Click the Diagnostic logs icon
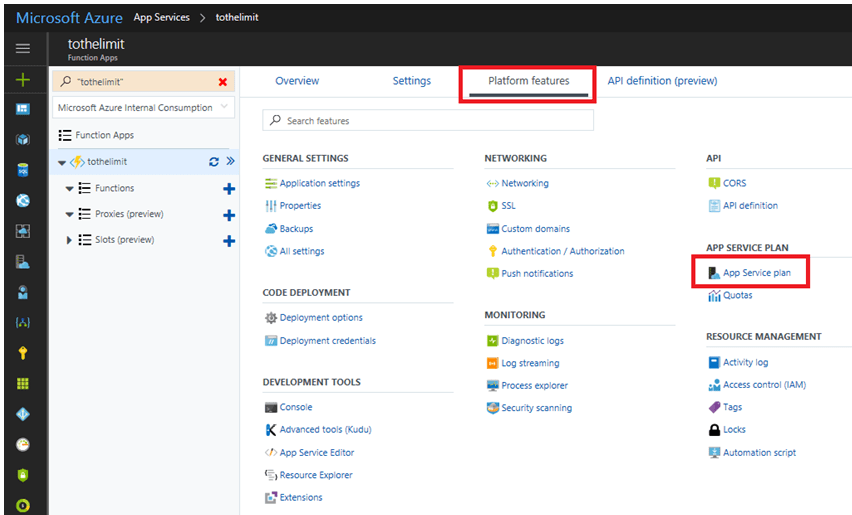Screen dimensions: 852x515 click(492, 341)
